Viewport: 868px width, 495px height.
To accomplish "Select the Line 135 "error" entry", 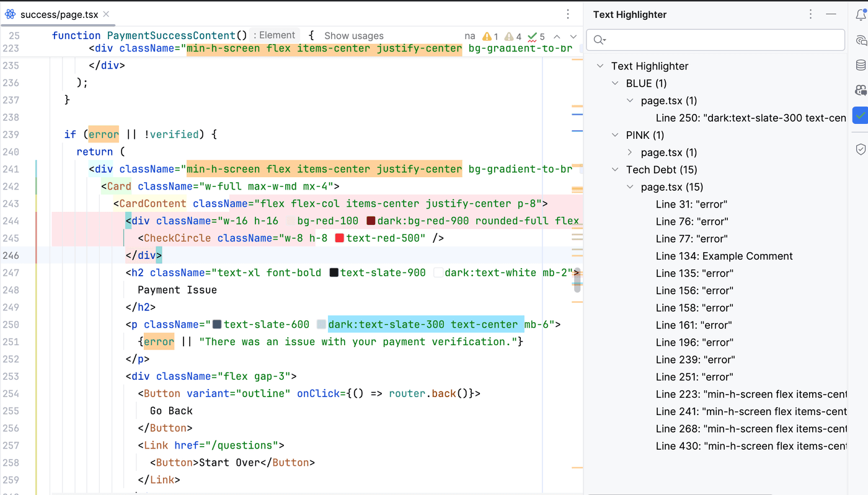I will (x=694, y=274).
